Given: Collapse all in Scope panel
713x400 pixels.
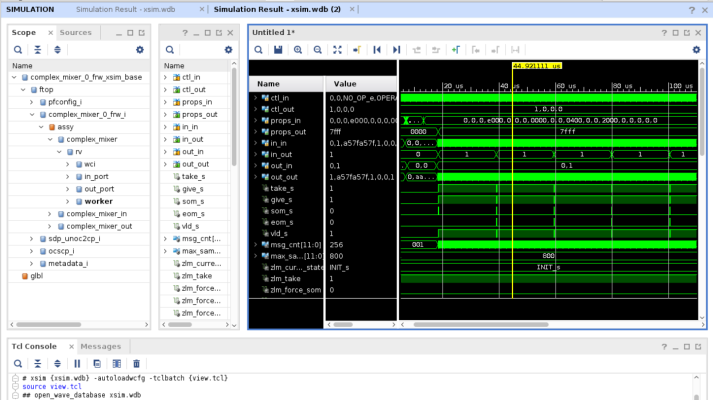Looking at the screenshot, I should coord(38,50).
